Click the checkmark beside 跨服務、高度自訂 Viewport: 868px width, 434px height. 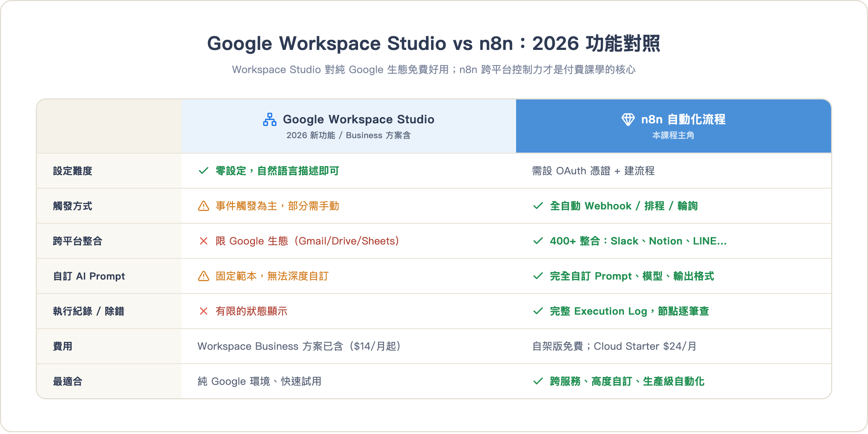tap(538, 381)
